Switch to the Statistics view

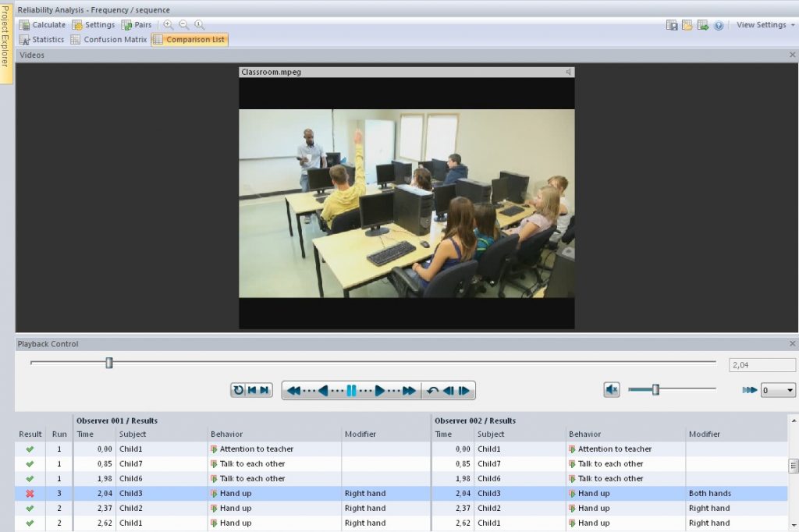pos(42,40)
